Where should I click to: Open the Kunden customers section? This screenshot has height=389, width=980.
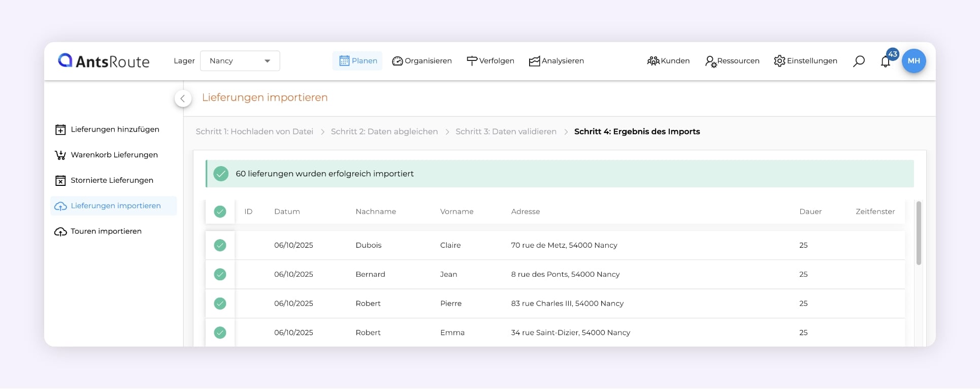point(668,61)
